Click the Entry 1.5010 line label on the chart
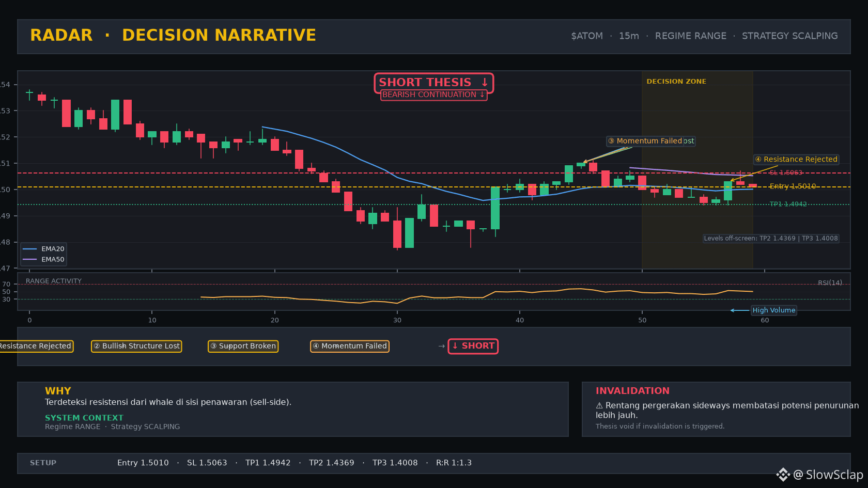Screen dimensions: 868x488 pos(793,186)
